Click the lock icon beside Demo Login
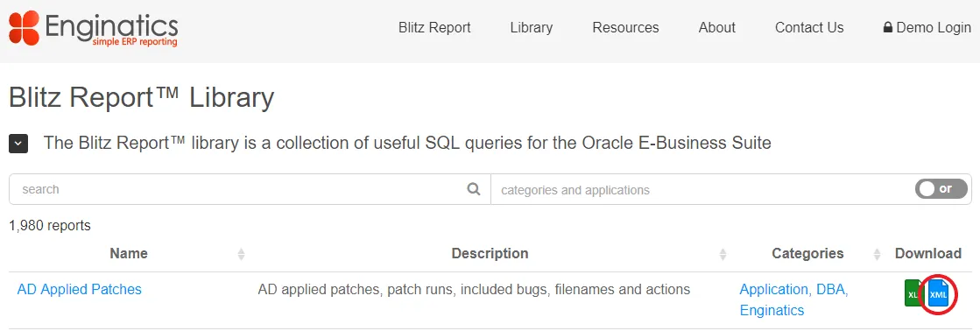 (887, 27)
